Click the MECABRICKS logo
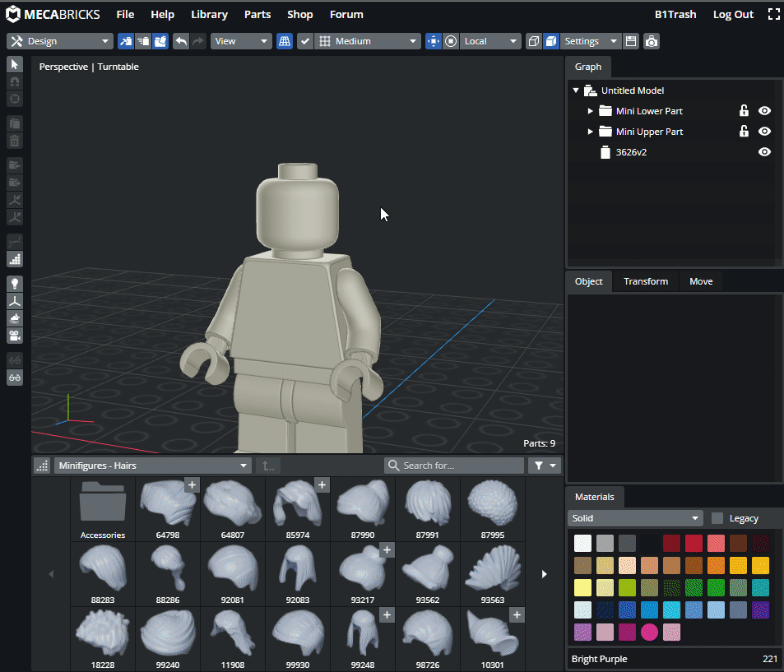Viewport: 784px width, 672px height. tap(53, 15)
